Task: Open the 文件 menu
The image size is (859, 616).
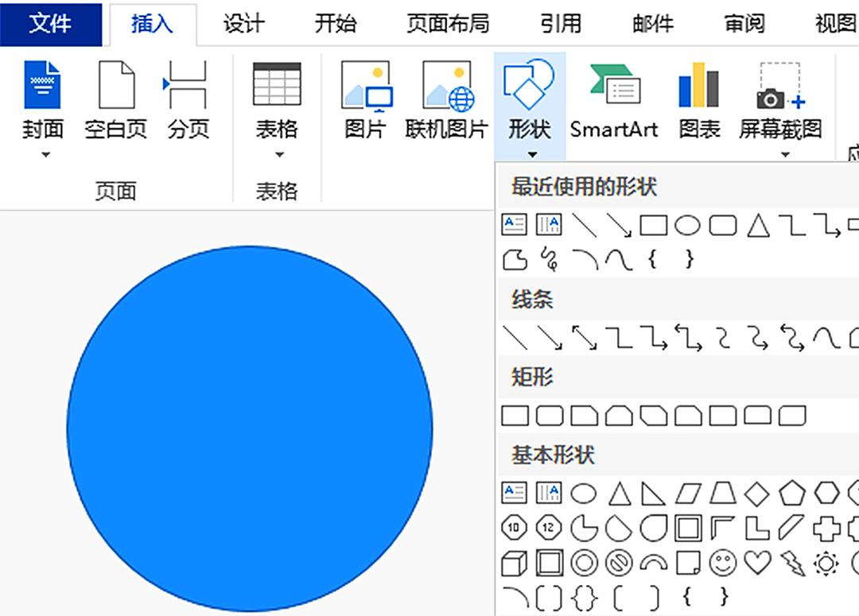Action: tap(50, 24)
